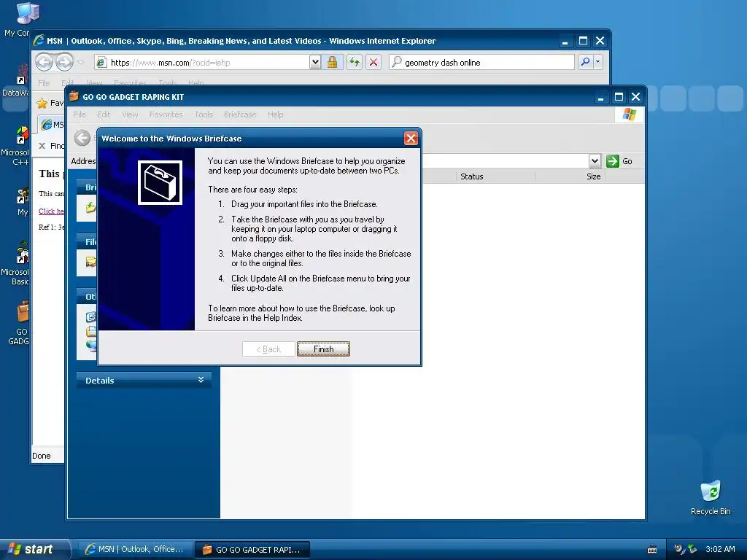Image resolution: width=747 pixels, height=560 pixels.
Task: Maximize the Briefcase window
Action: pos(619,97)
